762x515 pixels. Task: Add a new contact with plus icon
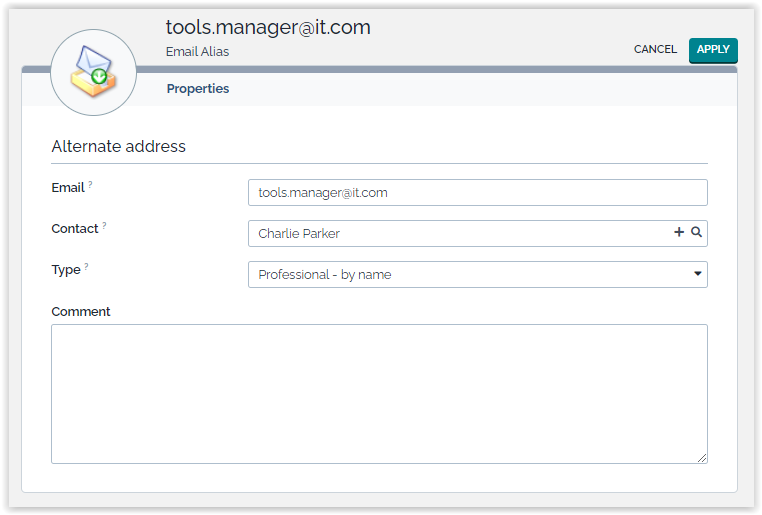click(679, 232)
